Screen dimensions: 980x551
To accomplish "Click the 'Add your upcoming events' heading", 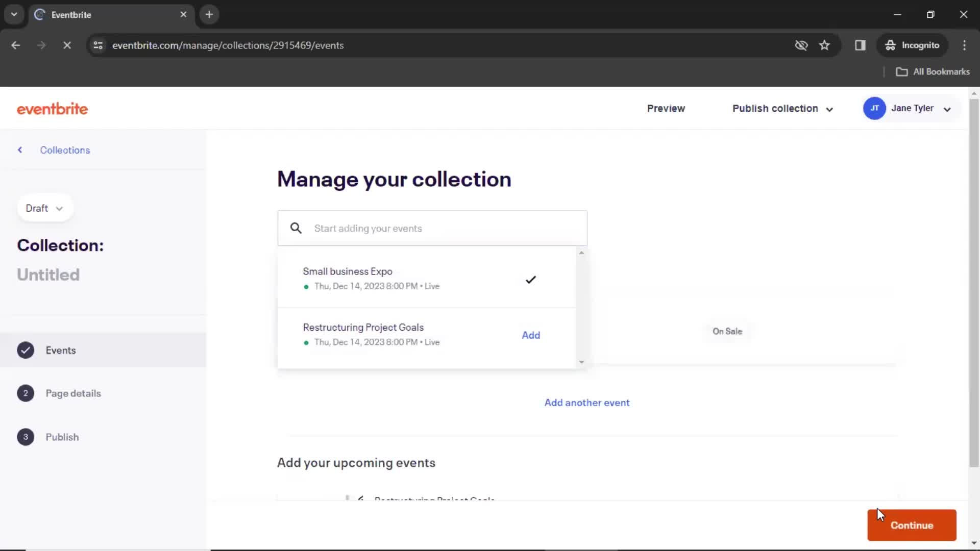I will point(356,463).
